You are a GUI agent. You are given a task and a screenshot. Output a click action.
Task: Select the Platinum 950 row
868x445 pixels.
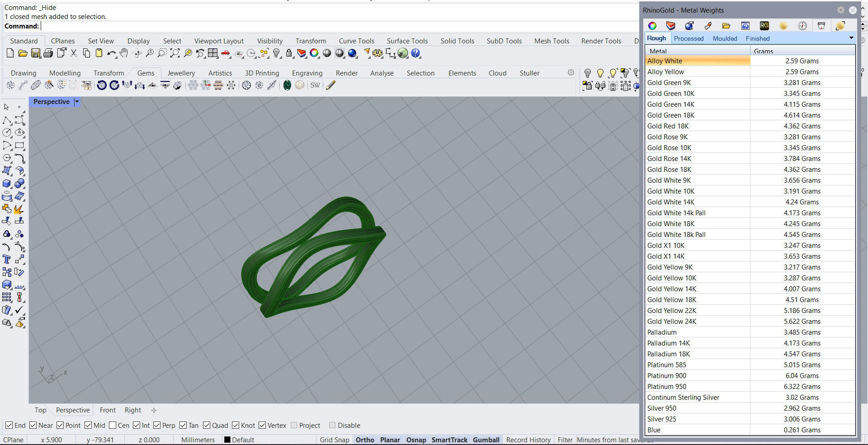(750, 386)
